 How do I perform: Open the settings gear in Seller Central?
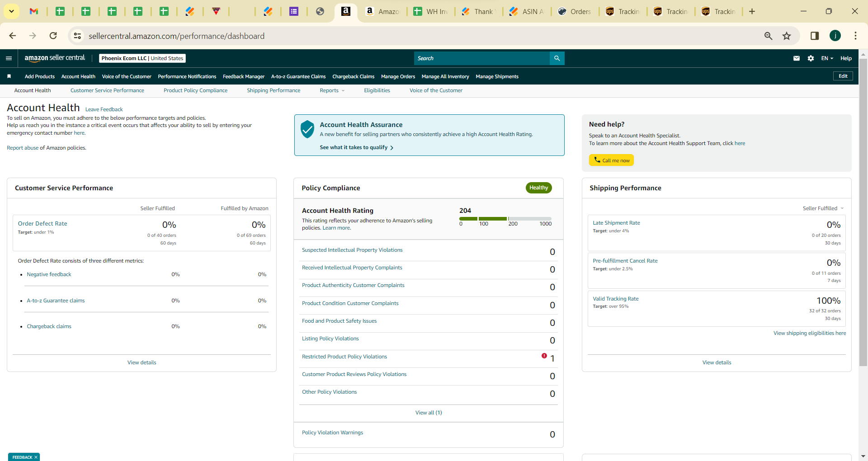tap(811, 58)
